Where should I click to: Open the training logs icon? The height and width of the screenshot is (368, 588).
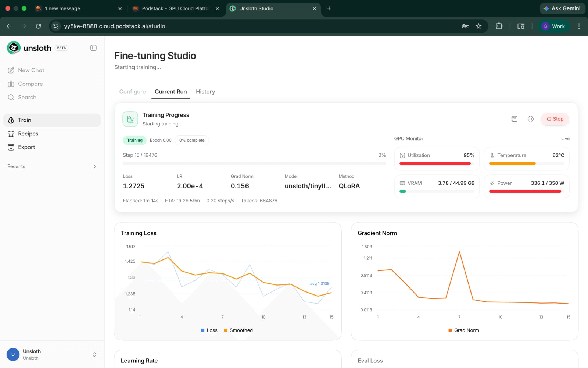(x=514, y=119)
